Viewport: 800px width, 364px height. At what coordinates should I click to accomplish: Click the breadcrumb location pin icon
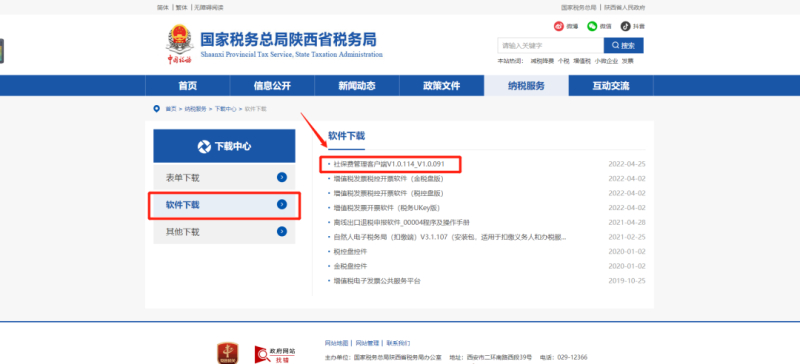coord(157,109)
